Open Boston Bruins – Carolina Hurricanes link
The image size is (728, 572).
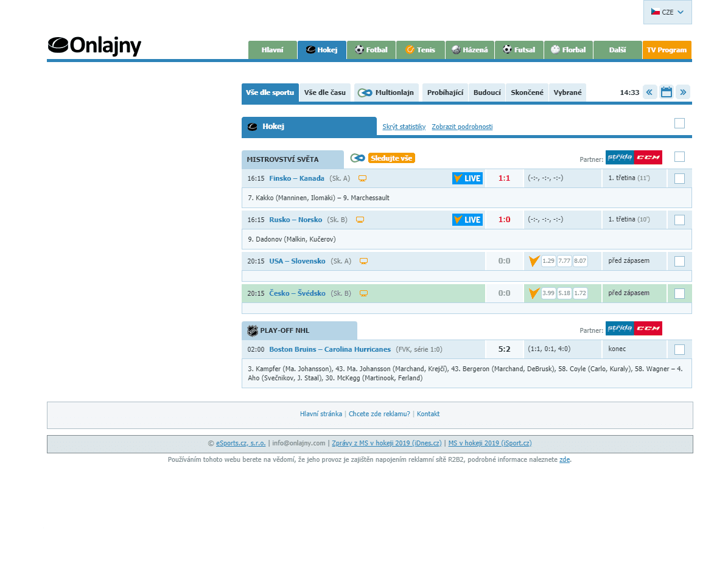tap(330, 349)
